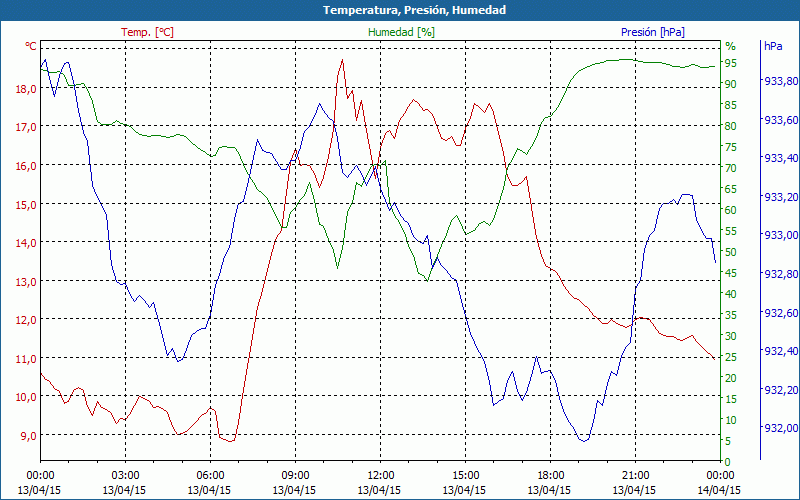The image size is (800, 500).
Task: Click the 50 humidity axis value
Action: click(731, 252)
